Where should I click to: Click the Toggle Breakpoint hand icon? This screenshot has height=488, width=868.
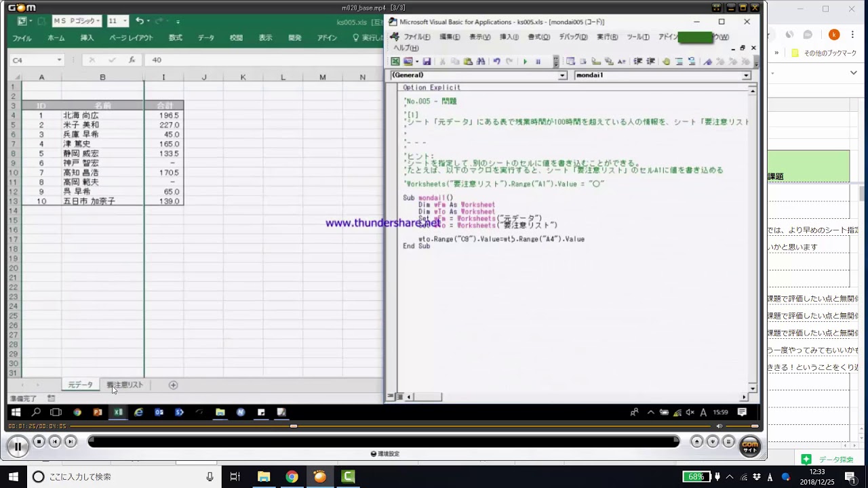tap(665, 62)
